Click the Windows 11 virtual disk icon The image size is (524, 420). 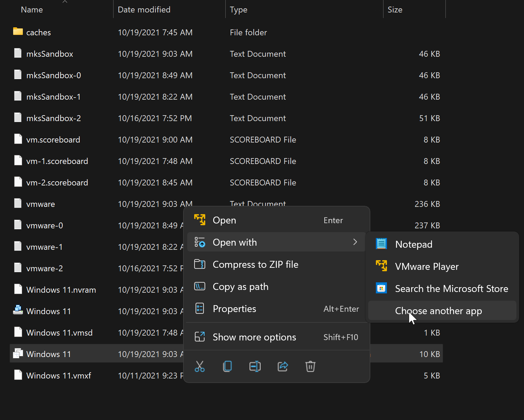coord(18,310)
